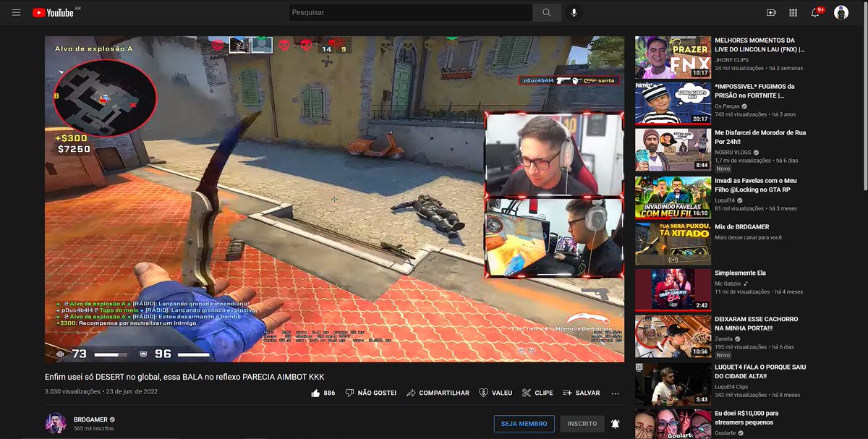Open the three-dot more actions menu

pos(616,393)
